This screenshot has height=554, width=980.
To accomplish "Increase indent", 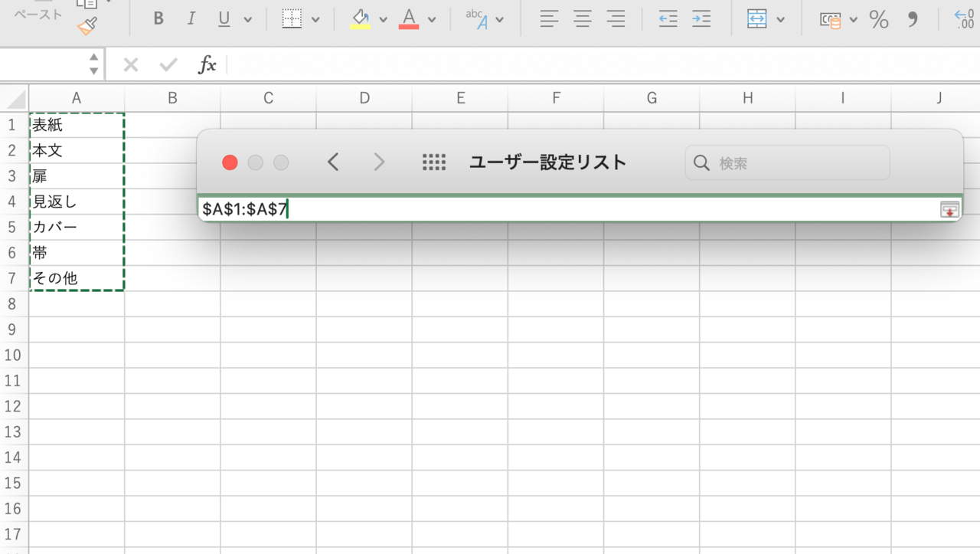I will pos(701,19).
